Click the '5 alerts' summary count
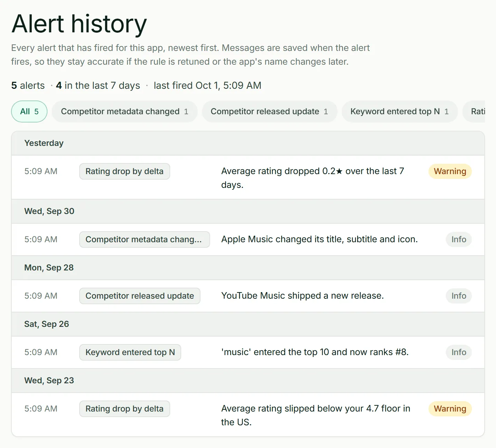The height and width of the screenshot is (448, 496). (x=28, y=85)
